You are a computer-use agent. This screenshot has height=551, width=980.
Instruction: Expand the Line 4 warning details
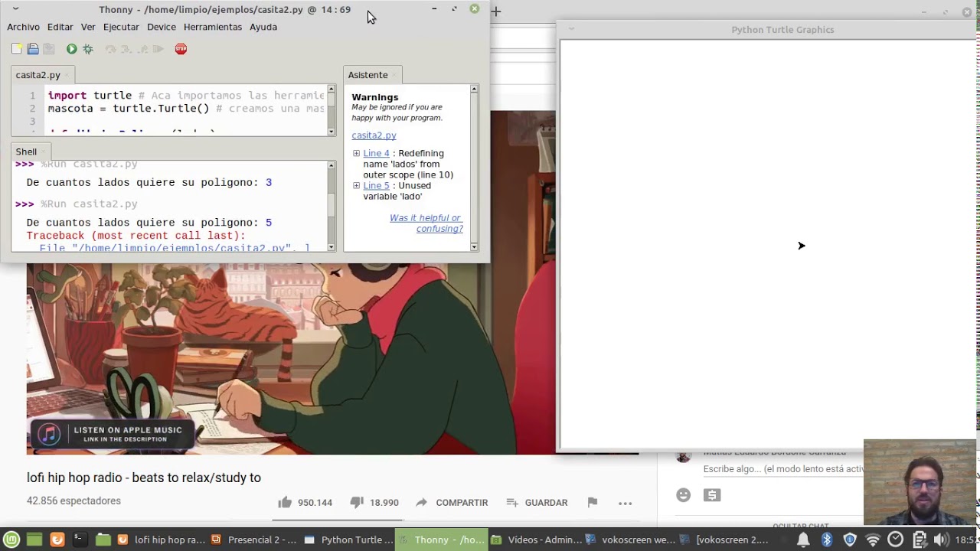(x=356, y=153)
